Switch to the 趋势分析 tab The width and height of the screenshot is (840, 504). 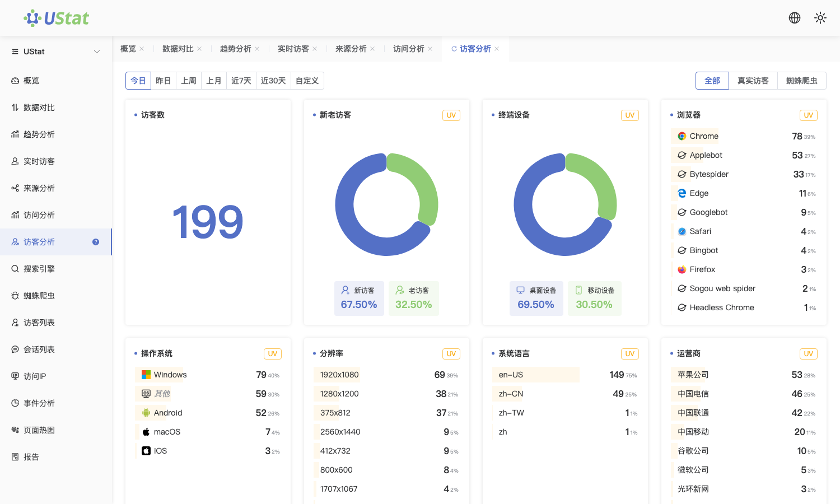(x=236, y=49)
